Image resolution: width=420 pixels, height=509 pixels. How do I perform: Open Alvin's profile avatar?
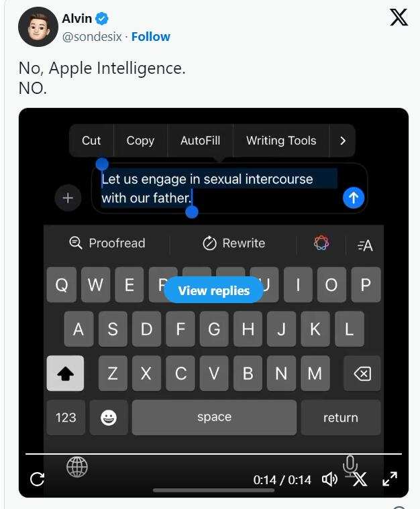pos(38,27)
